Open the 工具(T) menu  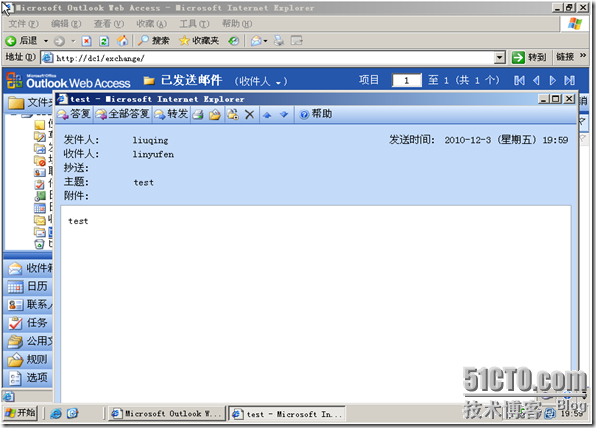pyautogui.click(x=194, y=24)
